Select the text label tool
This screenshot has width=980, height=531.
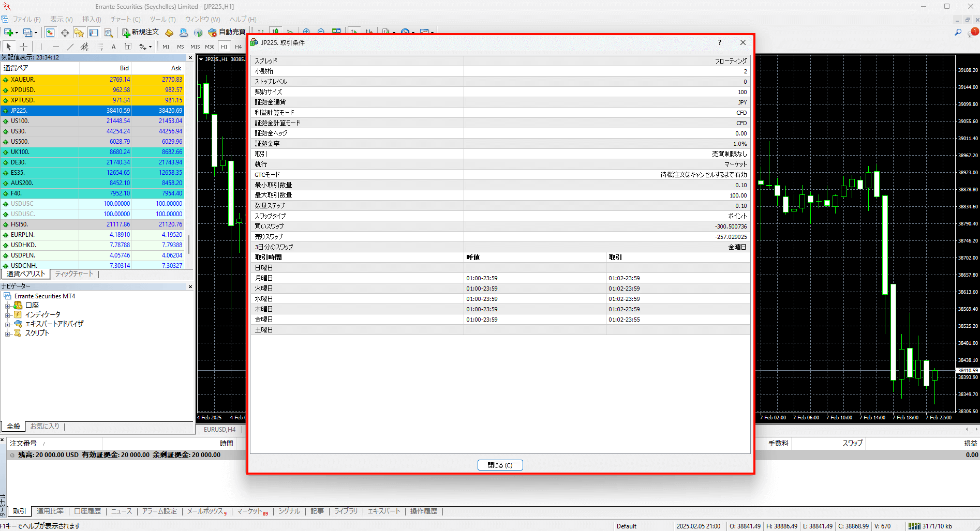click(x=113, y=47)
